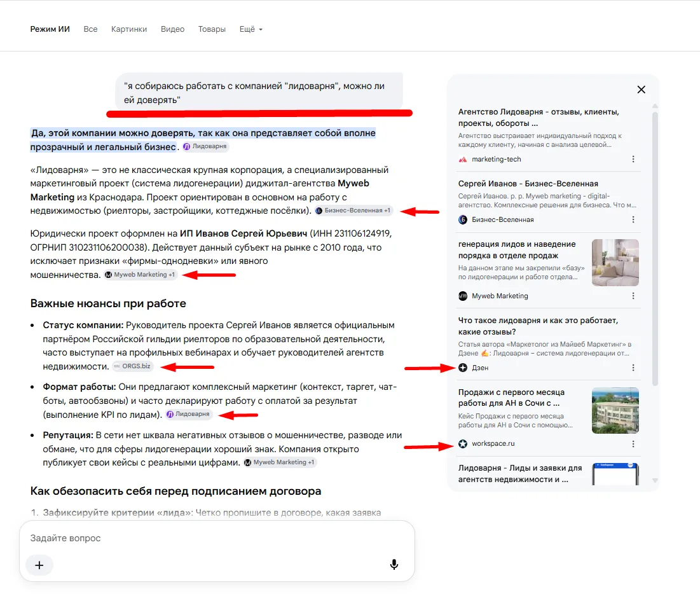Open options for workspace.ru source
Image resolution: width=700 pixels, height=594 pixels.
pyautogui.click(x=633, y=443)
